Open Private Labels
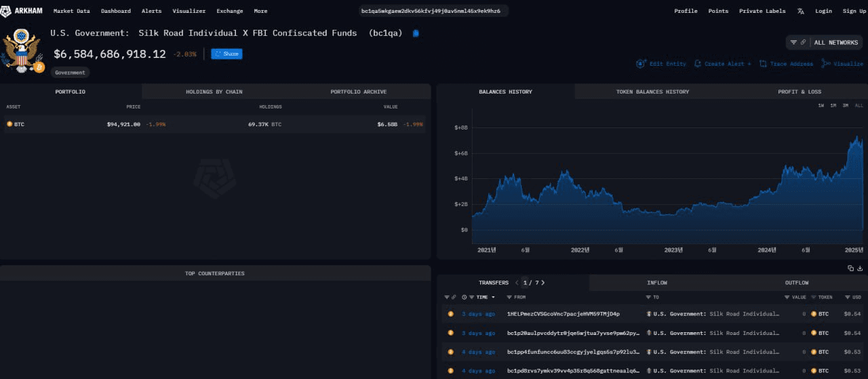This screenshot has height=379, width=868. click(x=762, y=11)
